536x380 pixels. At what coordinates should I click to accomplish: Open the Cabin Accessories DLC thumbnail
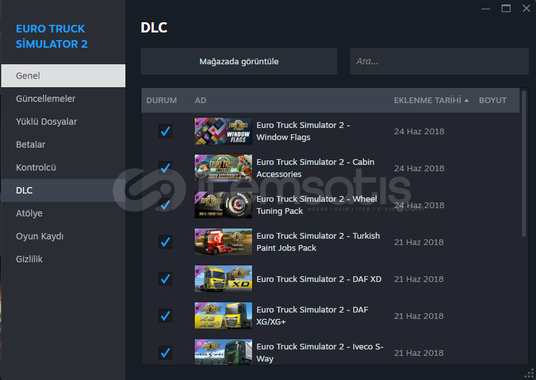[x=223, y=168]
